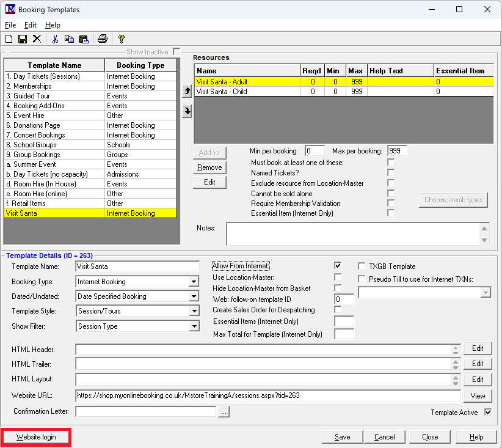Click the Delete X toolbar icon
Image resolution: width=502 pixels, height=448 pixels.
37,39
